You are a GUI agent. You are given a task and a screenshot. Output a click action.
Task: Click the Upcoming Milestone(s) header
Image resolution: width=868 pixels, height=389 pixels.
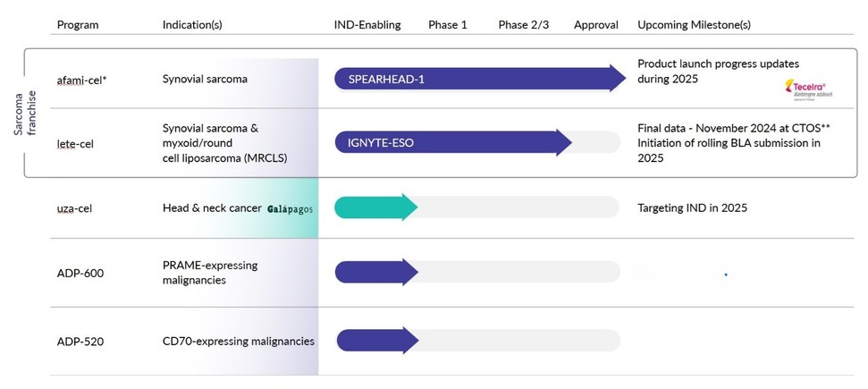[695, 25]
